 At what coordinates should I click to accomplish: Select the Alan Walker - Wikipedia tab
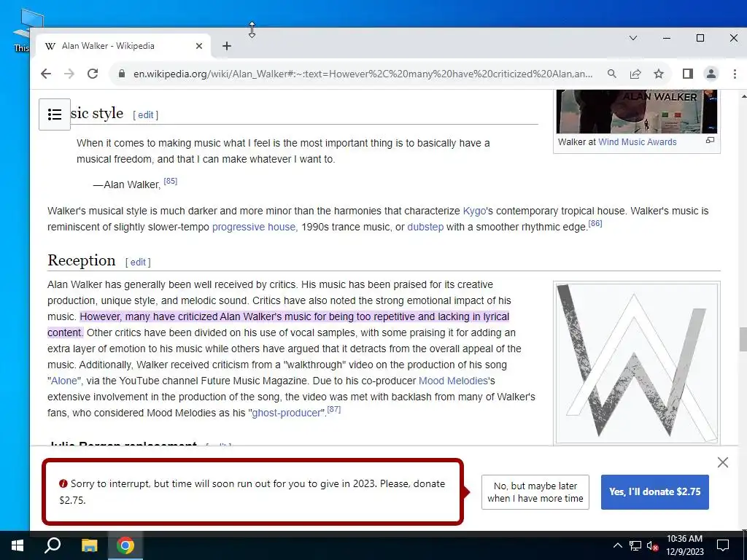[x=123, y=46]
